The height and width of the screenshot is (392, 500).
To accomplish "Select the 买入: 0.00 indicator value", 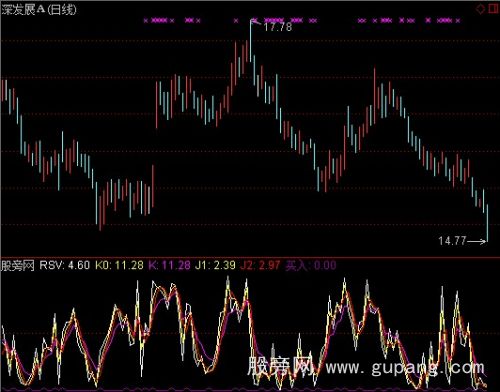I will click(x=311, y=265).
